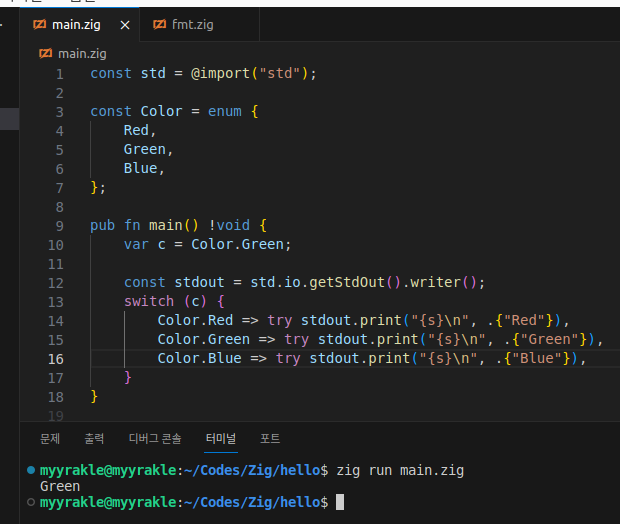Image resolution: width=620 pixels, height=524 pixels.
Task: Click the Zig icon in the breadcrumb bar
Action: tap(46, 53)
